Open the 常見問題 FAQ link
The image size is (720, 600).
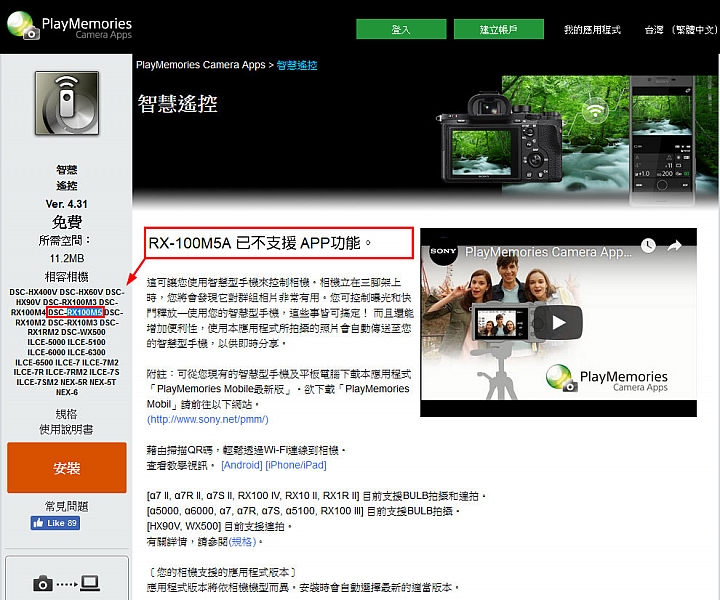(67, 506)
